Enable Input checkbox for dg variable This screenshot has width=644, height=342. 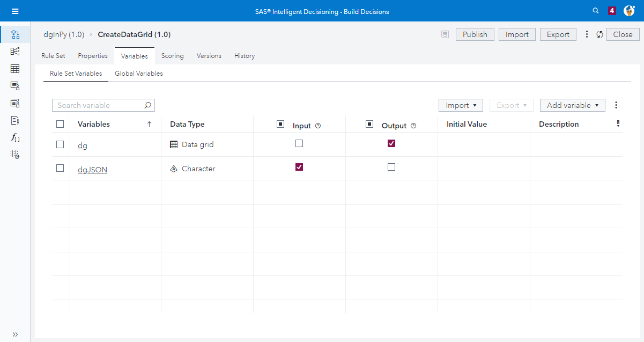[299, 143]
